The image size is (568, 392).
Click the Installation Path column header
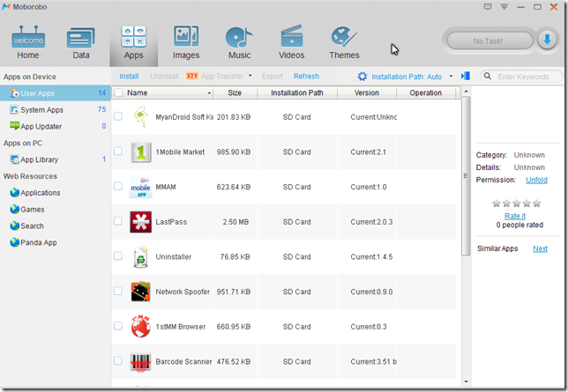coord(297,92)
